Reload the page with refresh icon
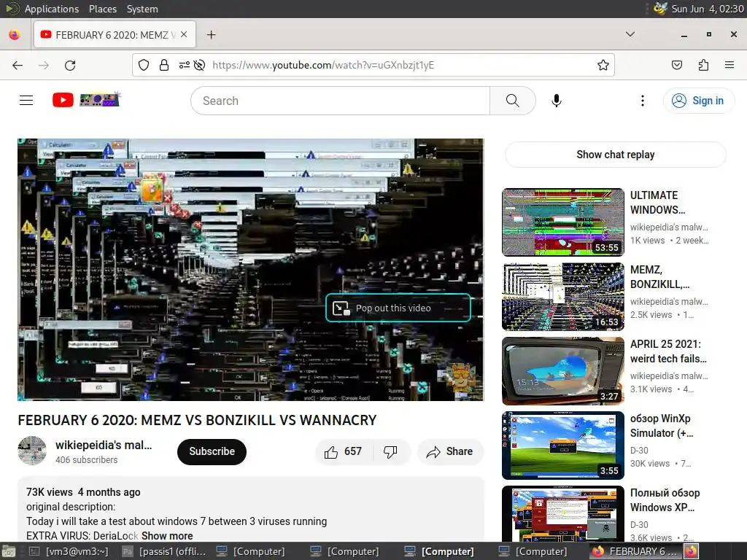Image resolution: width=747 pixels, height=560 pixels. (70, 65)
